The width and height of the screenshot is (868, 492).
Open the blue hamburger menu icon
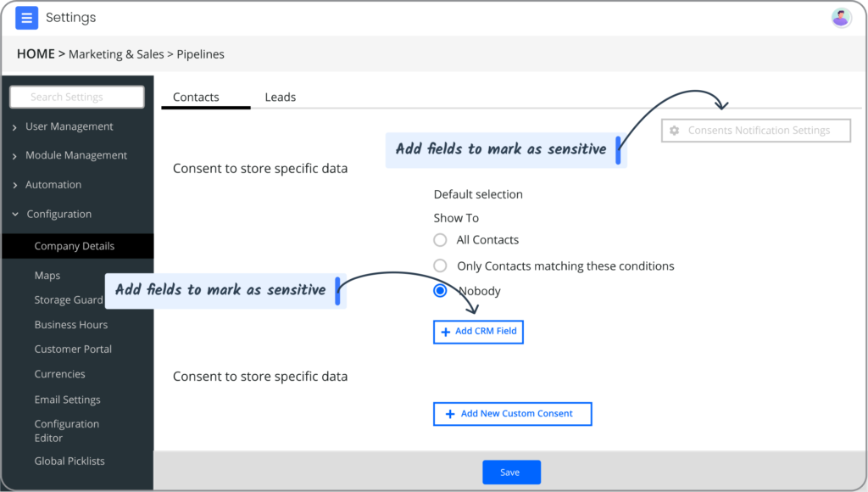coord(26,18)
